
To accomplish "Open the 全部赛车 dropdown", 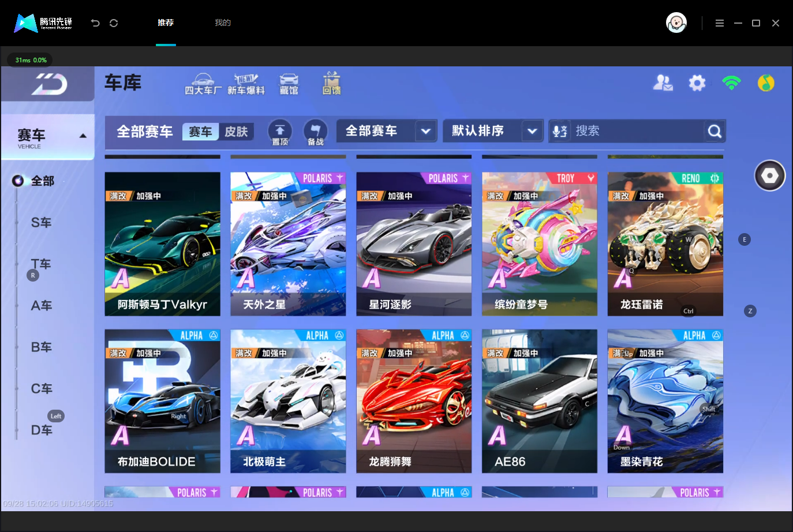I will pyautogui.click(x=387, y=131).
